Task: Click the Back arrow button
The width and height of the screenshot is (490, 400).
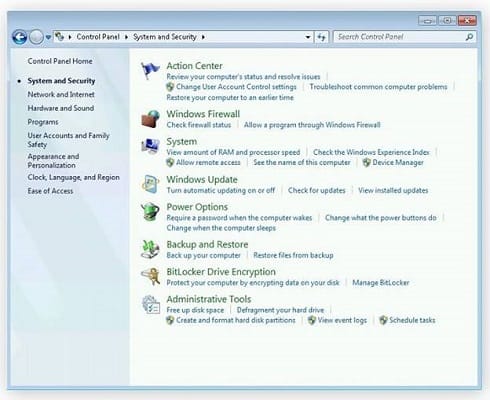Action: tap(20, 37)
